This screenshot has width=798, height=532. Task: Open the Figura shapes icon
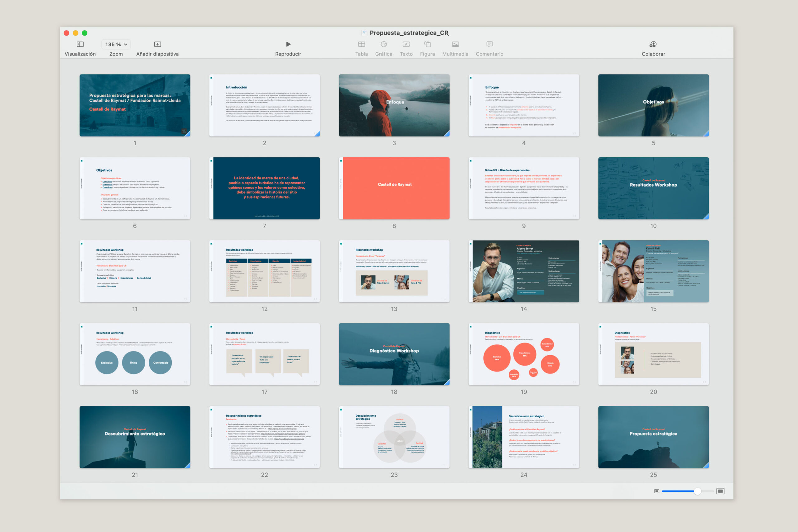click(427, 45)
